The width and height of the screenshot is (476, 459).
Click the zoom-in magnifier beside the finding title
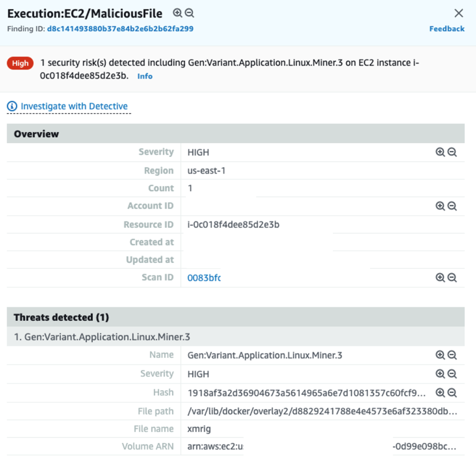click(178, 13)
